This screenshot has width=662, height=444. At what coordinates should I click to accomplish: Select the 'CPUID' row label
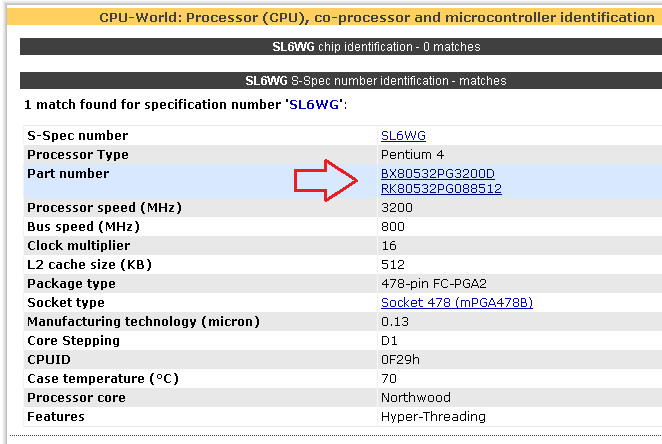pyautogui.click(x=49, y=359)
